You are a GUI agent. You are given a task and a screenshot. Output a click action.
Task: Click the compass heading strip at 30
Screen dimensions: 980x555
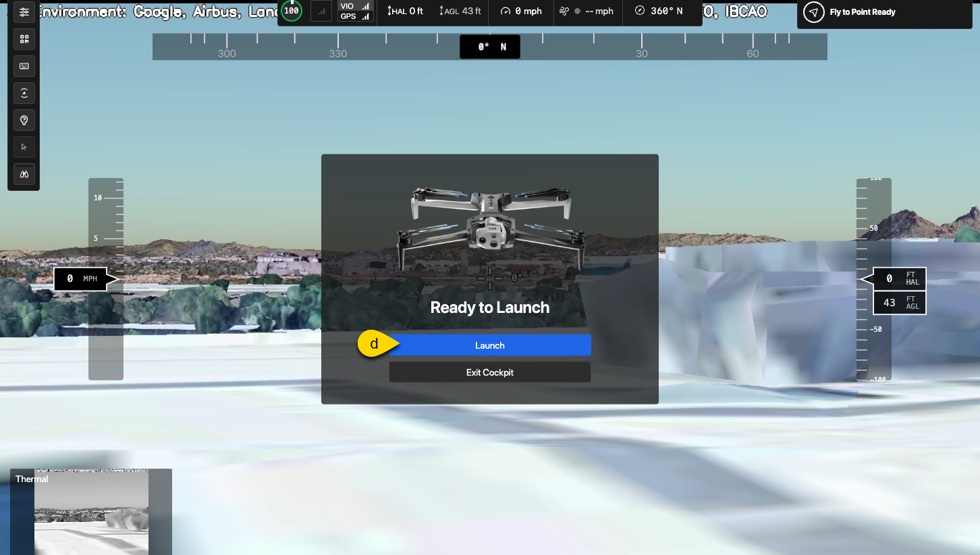tap(641, 53)
